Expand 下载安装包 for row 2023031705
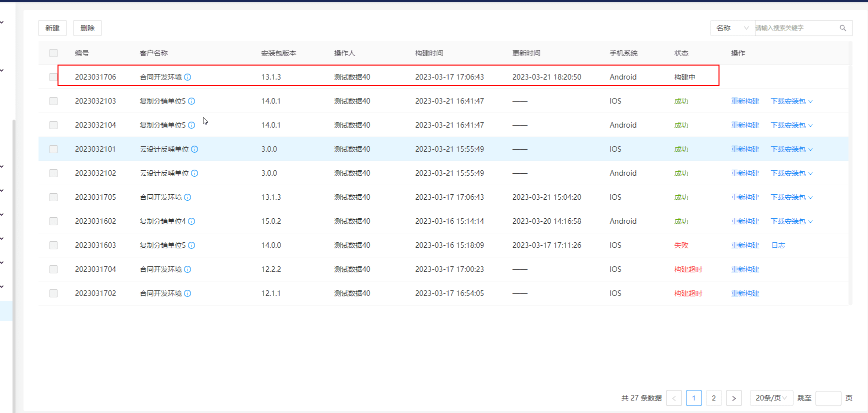The image size is (868, 413). click(x=791, y=197)
